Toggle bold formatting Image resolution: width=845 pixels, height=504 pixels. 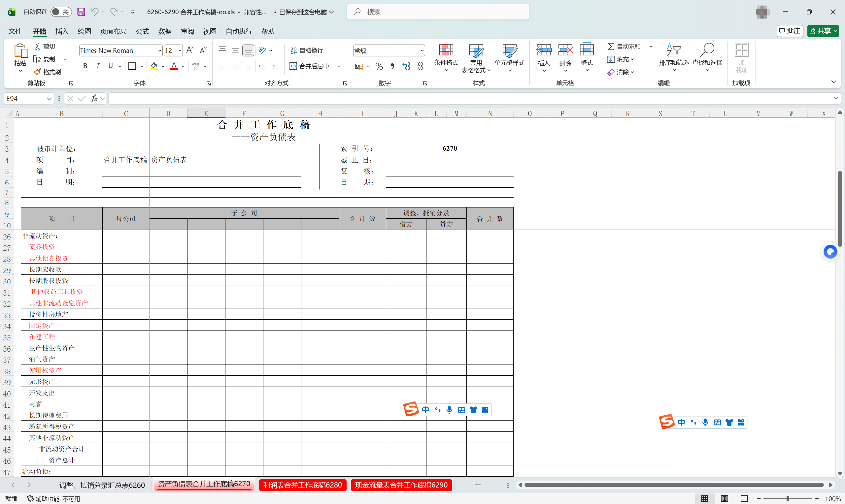[x=85, y=66]
